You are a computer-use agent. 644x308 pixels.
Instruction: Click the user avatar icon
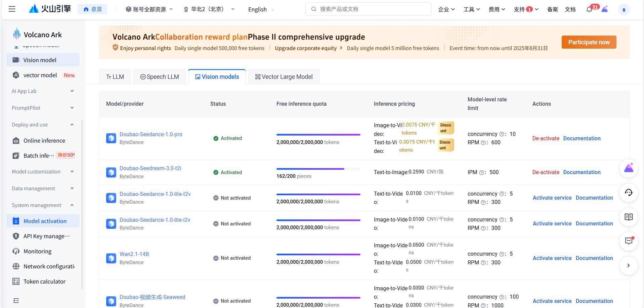pyautogui.click(x=624, y=9)
